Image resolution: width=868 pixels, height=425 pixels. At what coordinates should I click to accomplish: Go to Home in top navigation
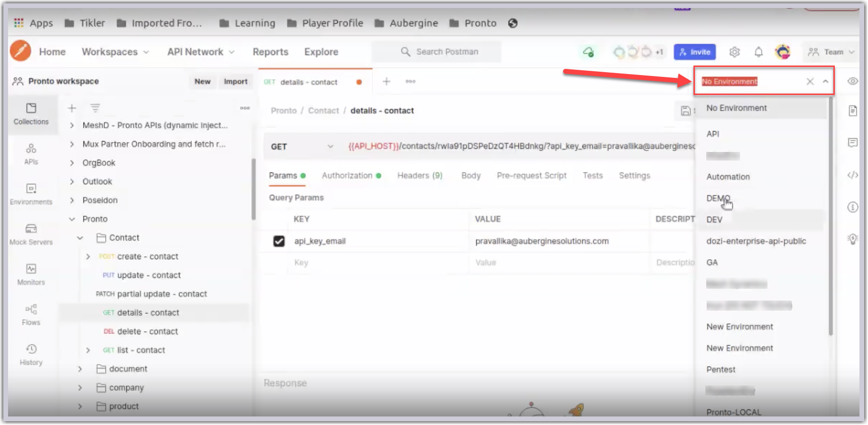[x=52, y=52]
